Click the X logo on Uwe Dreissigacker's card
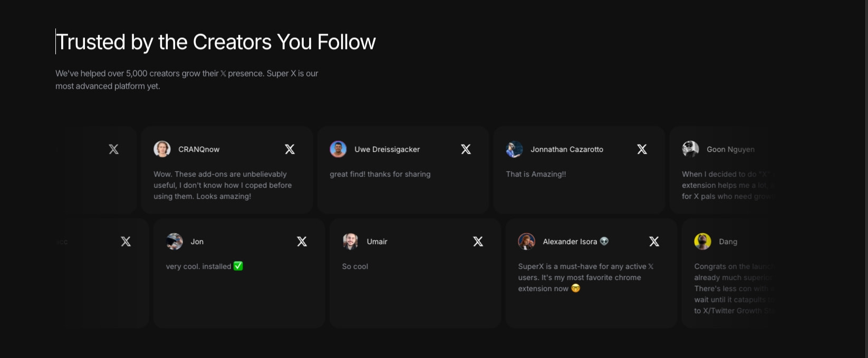Viewport: 868px width, 358px height. (x=466, y=149)
